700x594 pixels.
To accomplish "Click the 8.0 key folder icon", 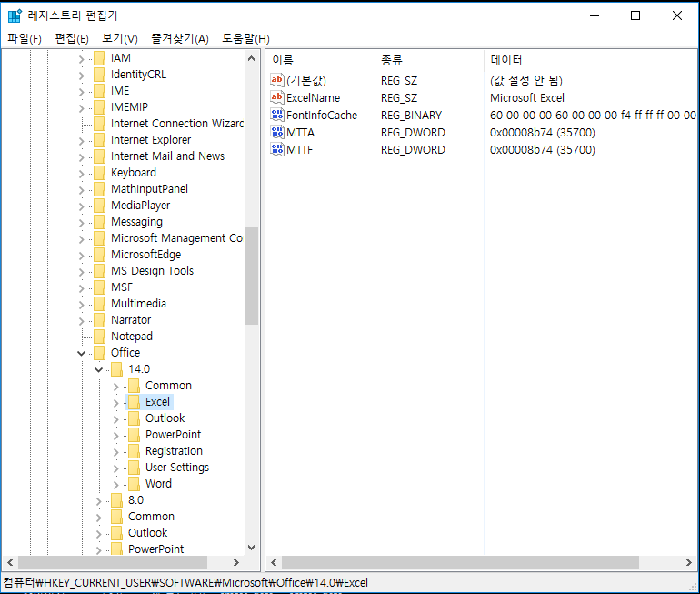I will [x=117, y=500].
